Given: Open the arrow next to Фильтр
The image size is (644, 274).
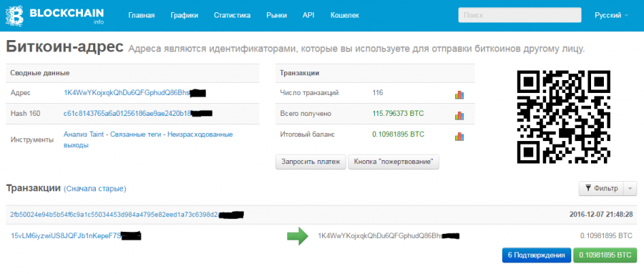Looking at the screenshot, I should tap(630, 189).
